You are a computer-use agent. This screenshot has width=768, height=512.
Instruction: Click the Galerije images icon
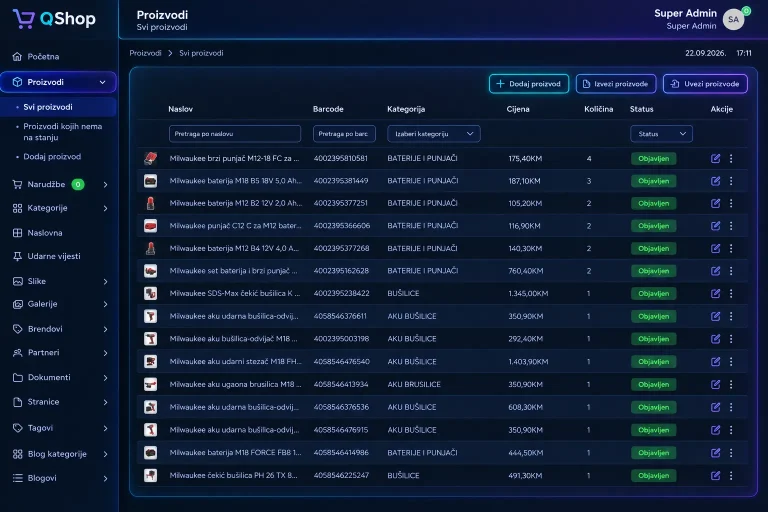[18, 304]
